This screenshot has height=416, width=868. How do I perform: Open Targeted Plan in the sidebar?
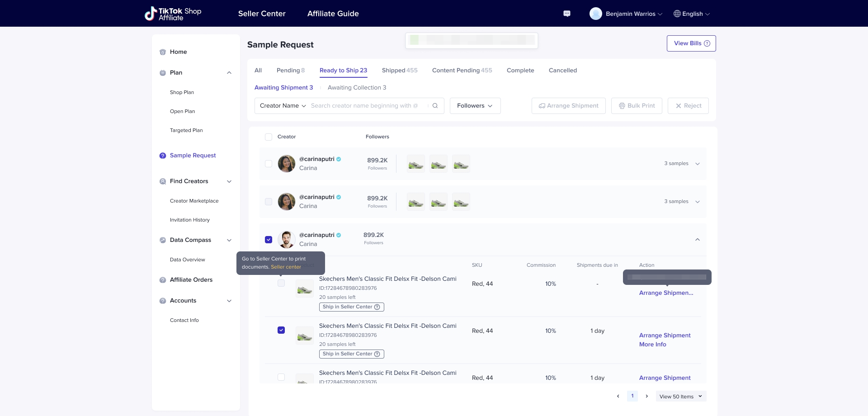point(186,131)
